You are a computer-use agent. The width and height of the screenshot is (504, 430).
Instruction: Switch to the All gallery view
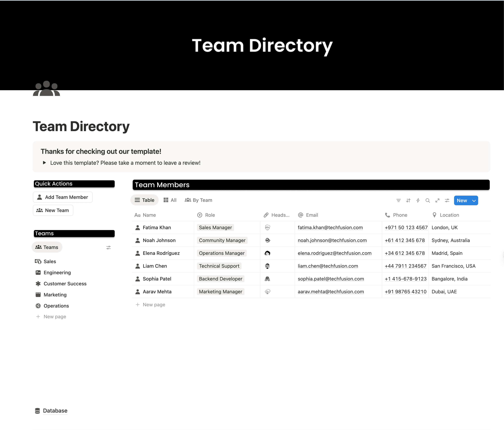pos(170,200)
